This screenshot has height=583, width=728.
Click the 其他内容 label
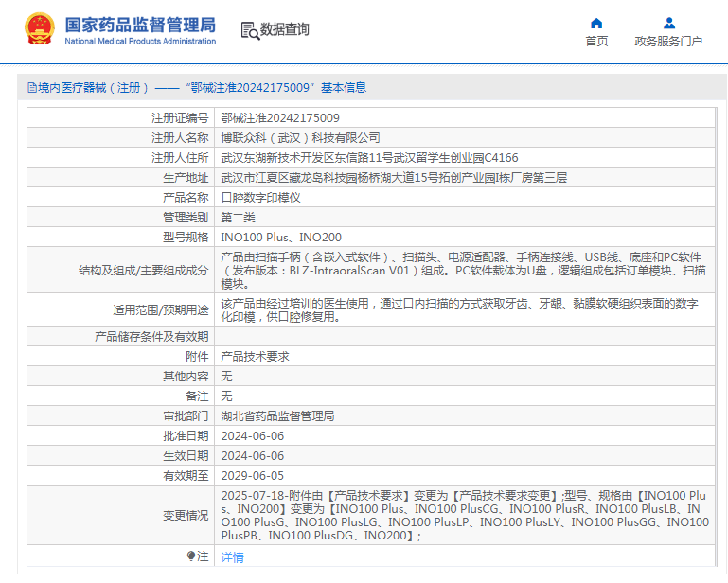coord(186,377)
